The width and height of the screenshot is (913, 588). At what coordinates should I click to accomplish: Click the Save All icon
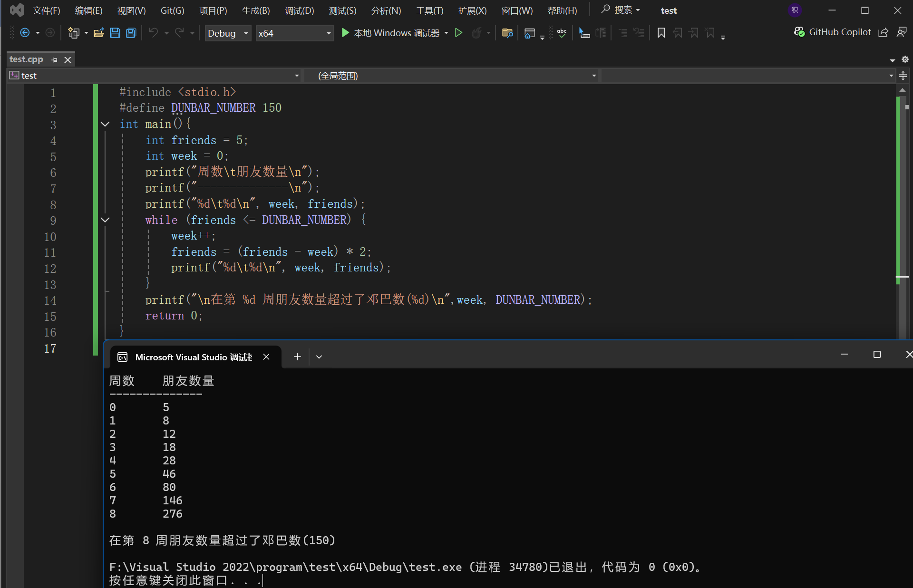(131, 33)
